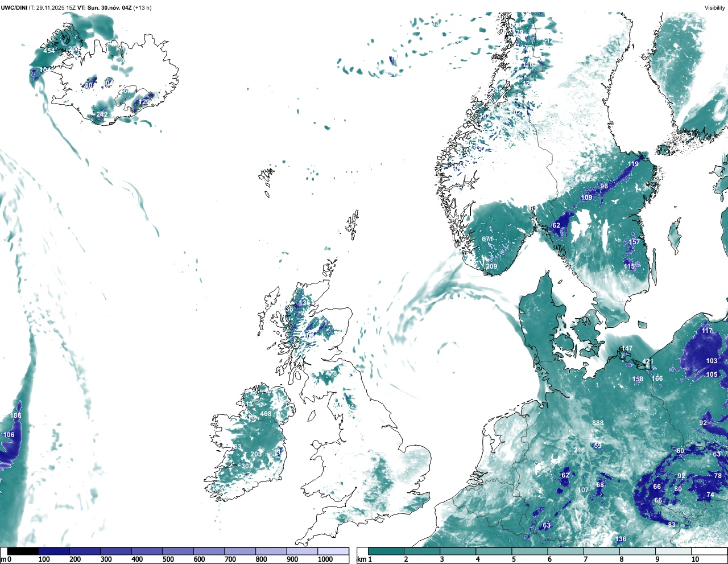Click the '671' value over southern Norway
The image size is (728, 564).
[487, 239]
